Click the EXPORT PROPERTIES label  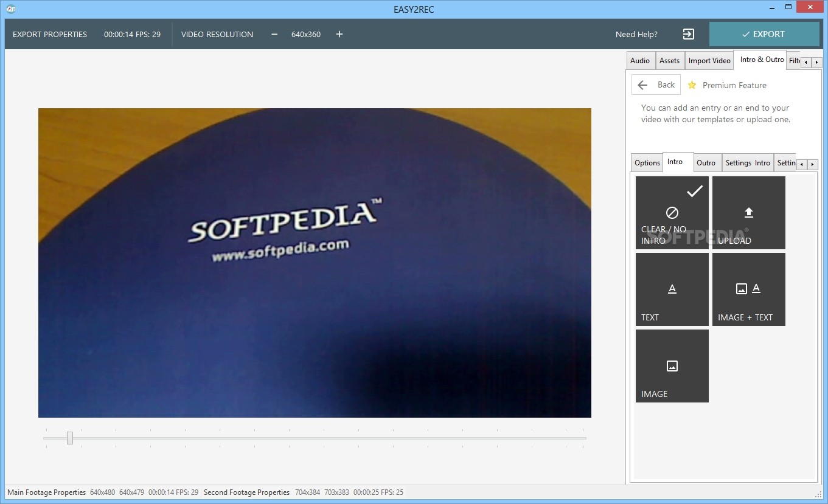tap(50, 35)
